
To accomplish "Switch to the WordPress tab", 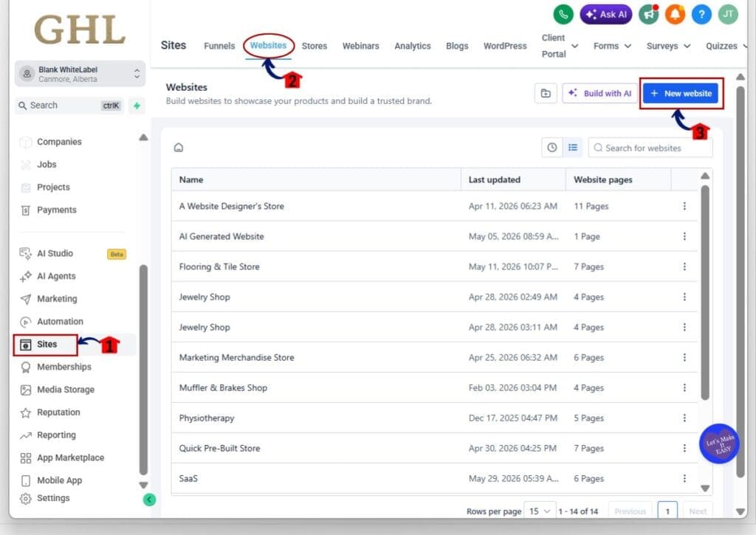I will (505, 46).
